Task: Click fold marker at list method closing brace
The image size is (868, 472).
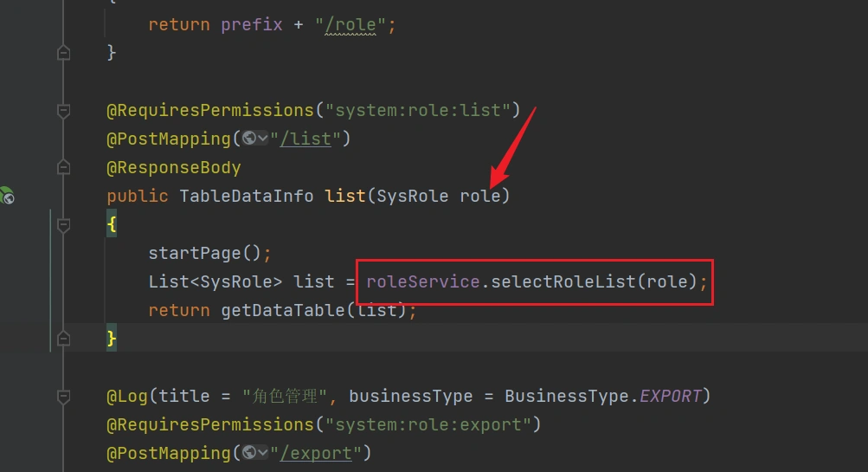Action: (63, 339)
